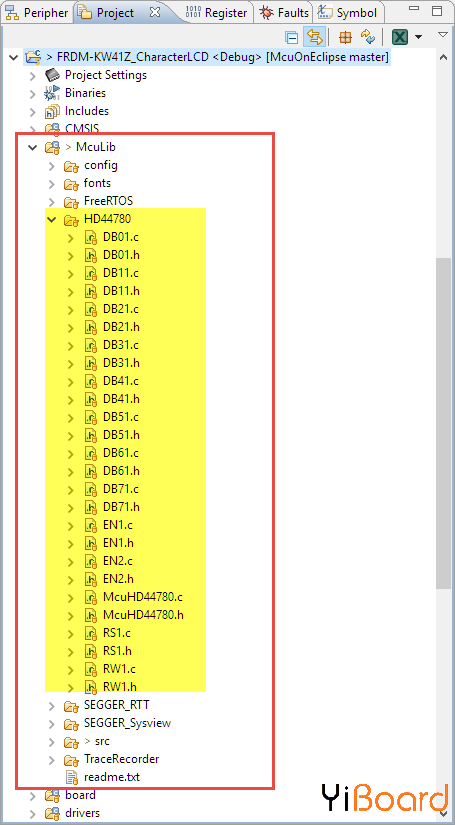This screenshot has width=455, height=825.
Task: Select the DB31.h file name
Action: (122, 363)
